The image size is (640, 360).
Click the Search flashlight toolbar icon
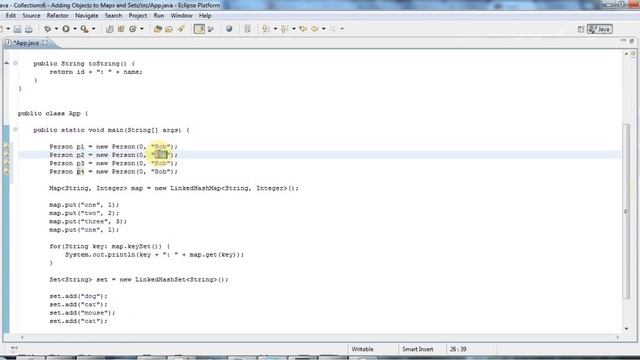click(181, 29)
